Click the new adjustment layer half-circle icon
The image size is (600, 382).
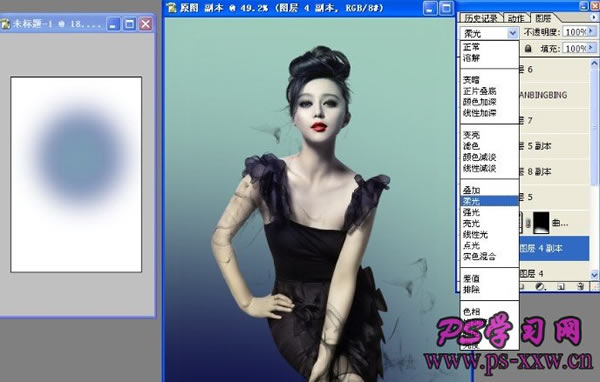[540, 286]
